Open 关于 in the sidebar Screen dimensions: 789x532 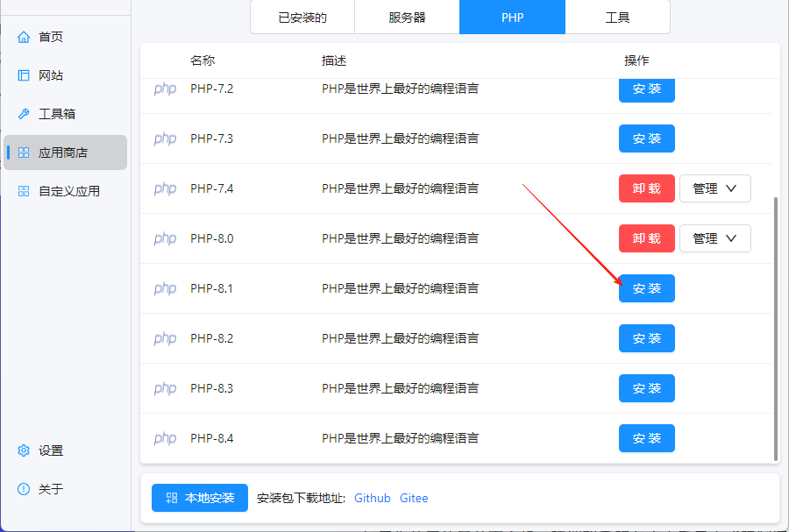pyautogui.click(x=65, y=489)
